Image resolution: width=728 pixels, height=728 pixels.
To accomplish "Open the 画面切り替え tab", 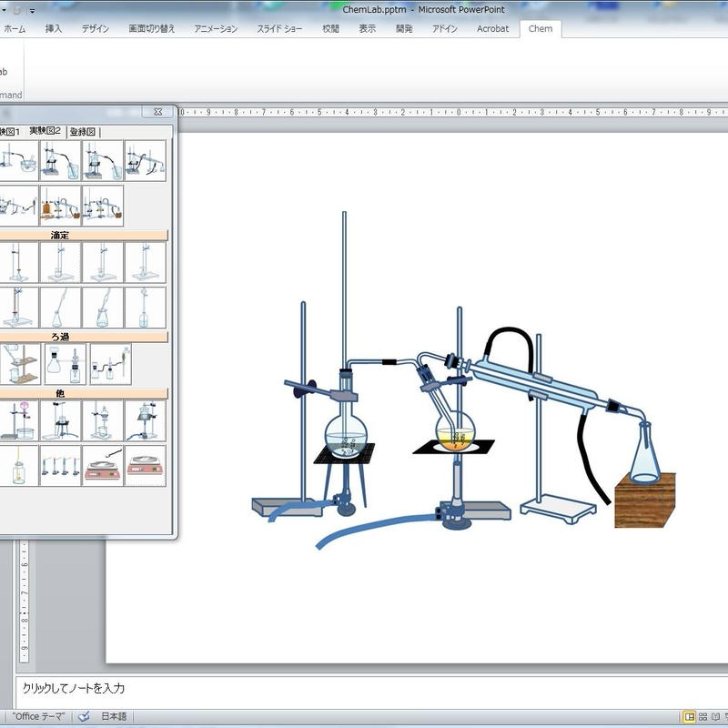I will pyautogui.click(x=151, y=29).
